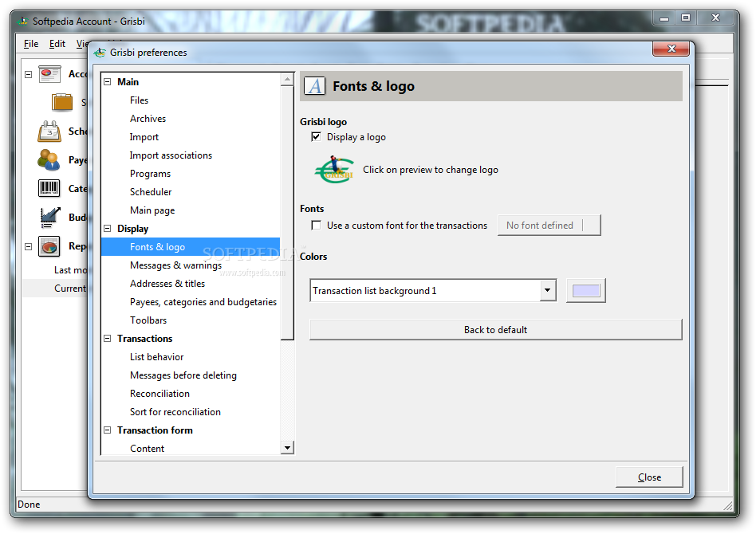The height and width of the screenshot is (534, 756).
Task: Click the tree scrollbar up arrow
Action: click(287, 79)
